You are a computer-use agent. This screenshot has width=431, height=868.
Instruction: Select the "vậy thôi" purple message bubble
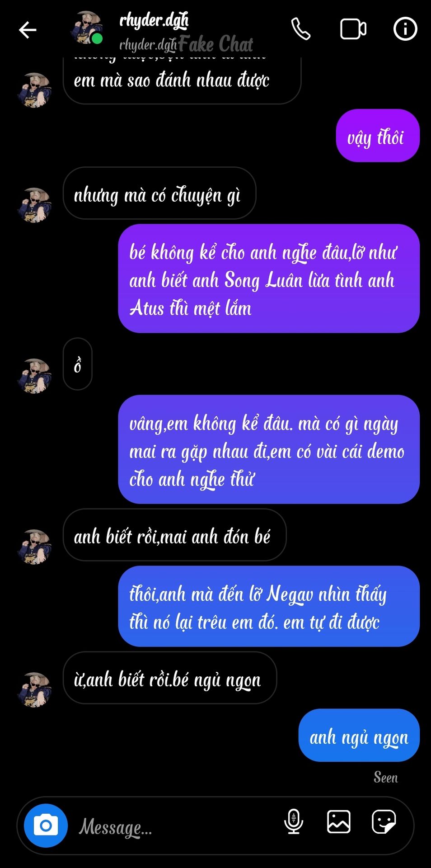pyautogui.click(x=378, y=136)
